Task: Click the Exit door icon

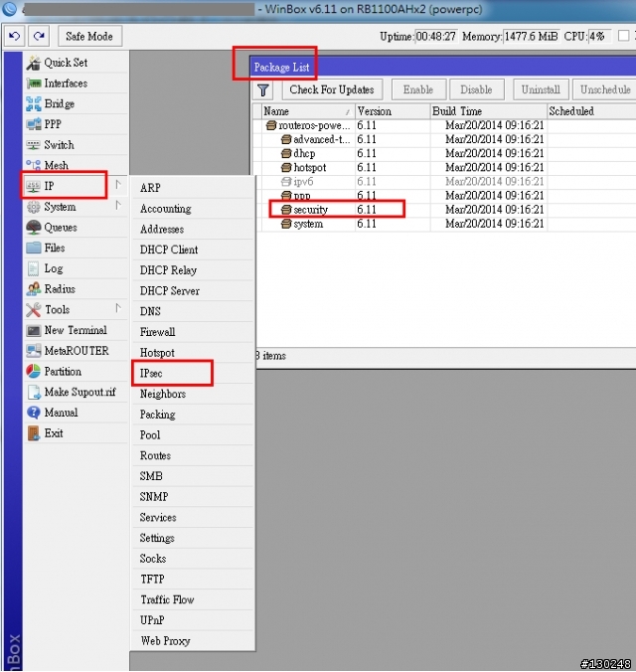Action: (x=34, y=433)
